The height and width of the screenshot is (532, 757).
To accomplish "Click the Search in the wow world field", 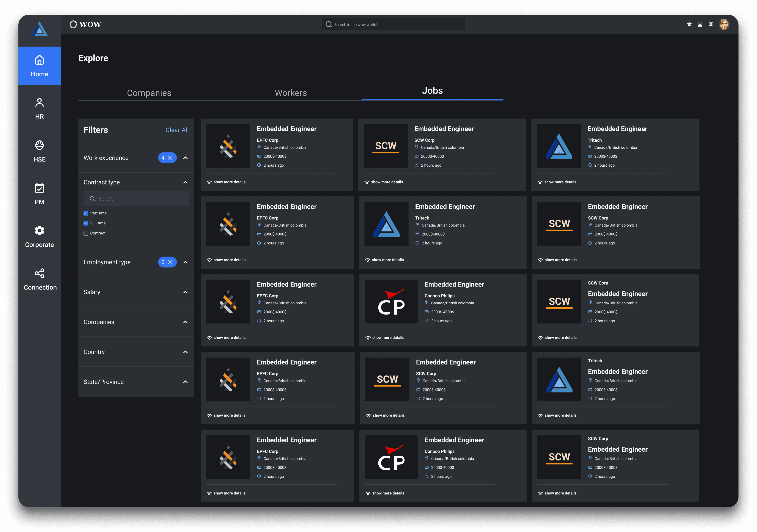I will point(394,24).
